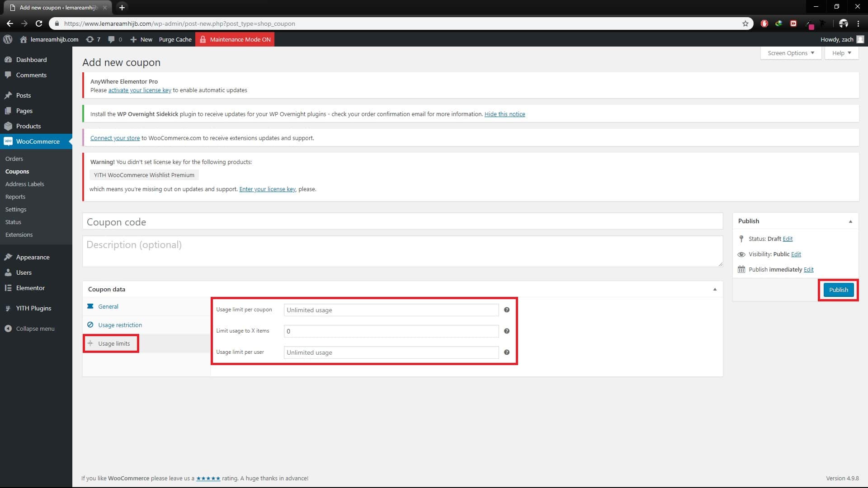The image size is (868, 488).
Task: Collapse the Coupon data panel arrow
Action: [715, 289]
